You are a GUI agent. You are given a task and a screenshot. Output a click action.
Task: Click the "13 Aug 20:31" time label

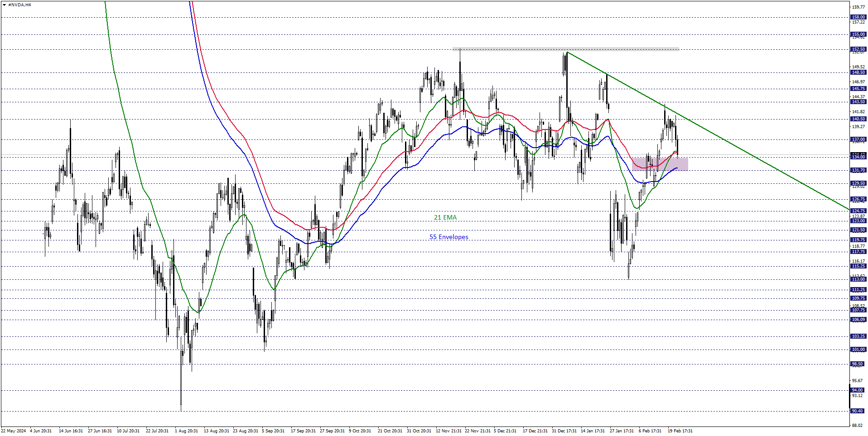216,431
